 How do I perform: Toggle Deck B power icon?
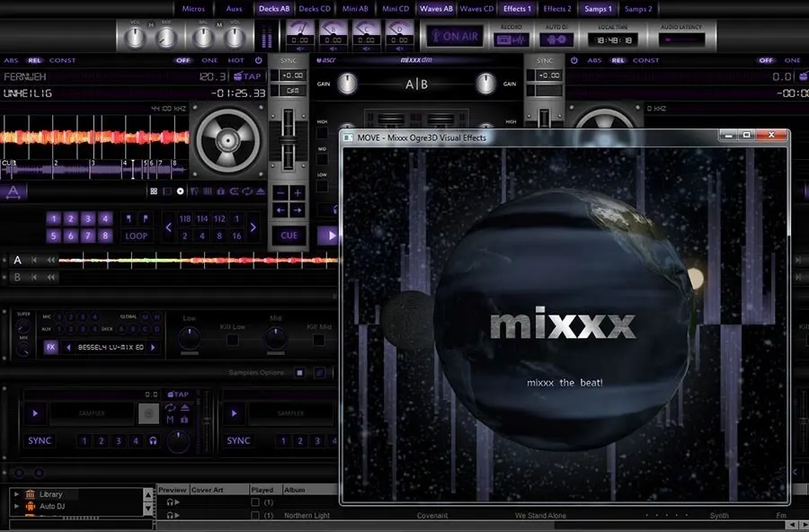pyautogui.click(x=574, y=60)
